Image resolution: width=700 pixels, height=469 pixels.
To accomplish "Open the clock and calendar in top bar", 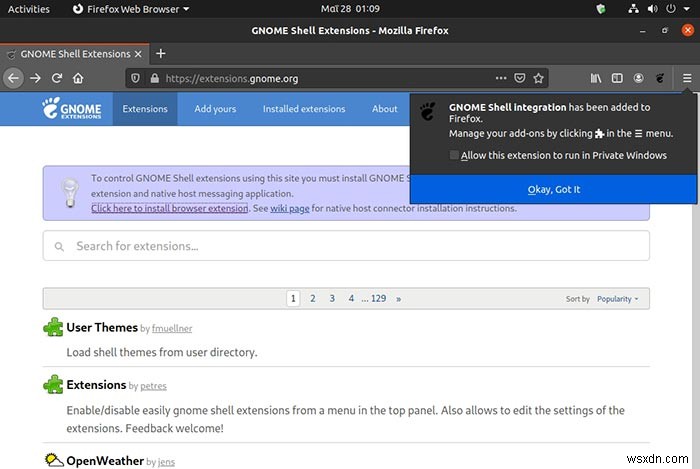I will point(350,8).
